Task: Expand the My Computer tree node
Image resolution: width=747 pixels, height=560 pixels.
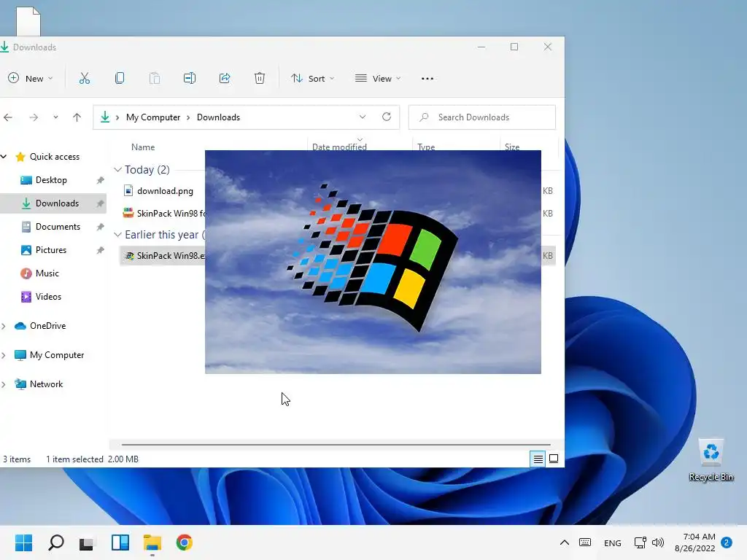Action: (4, 355)
